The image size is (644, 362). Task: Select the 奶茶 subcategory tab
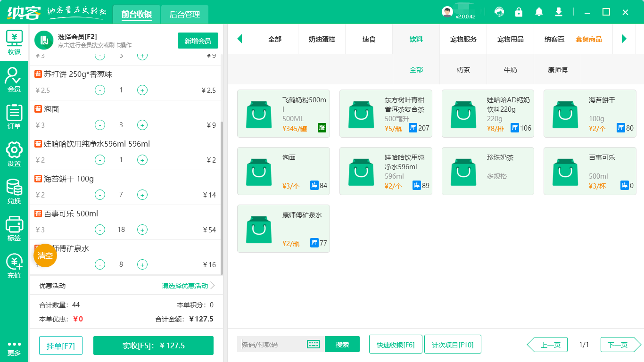(x=463, y=69)
